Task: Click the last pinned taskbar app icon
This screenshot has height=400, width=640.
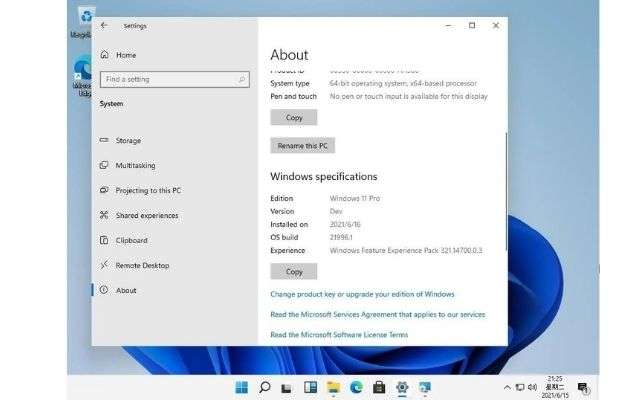Action: coord(425,387)
